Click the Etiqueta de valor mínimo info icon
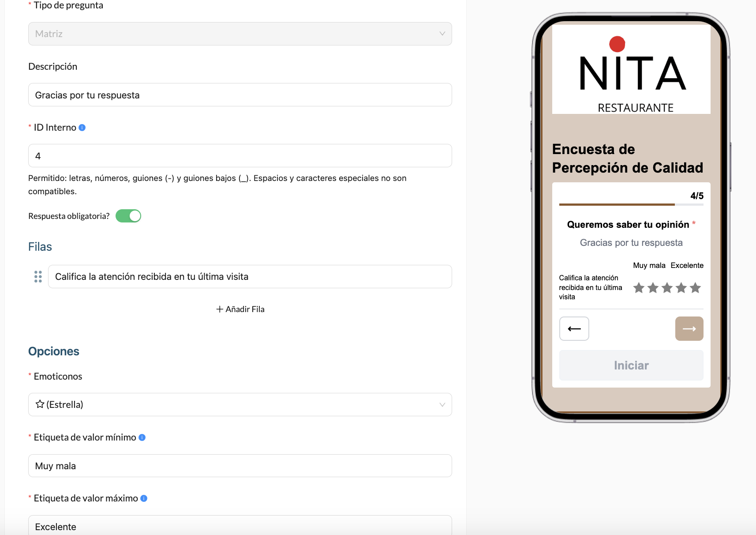 (142, 437)
